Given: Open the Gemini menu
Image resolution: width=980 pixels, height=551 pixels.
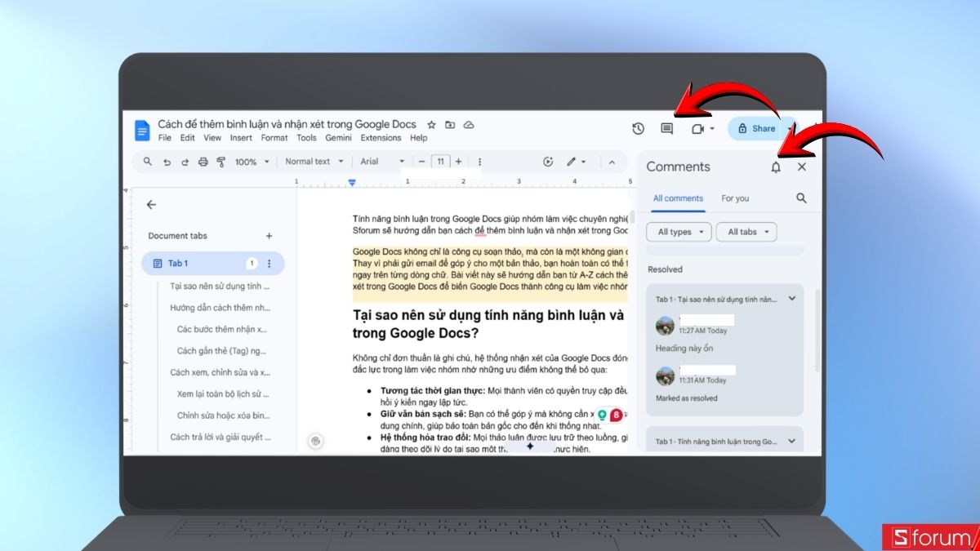Looking at the screenshot, I should [338, 138].
